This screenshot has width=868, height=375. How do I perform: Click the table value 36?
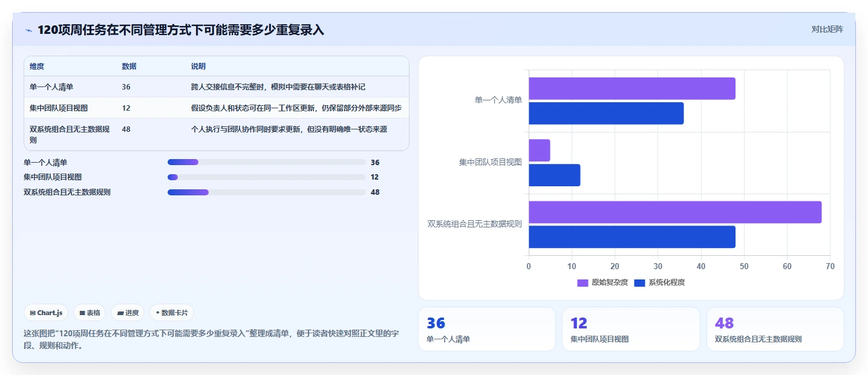[126, 87]
